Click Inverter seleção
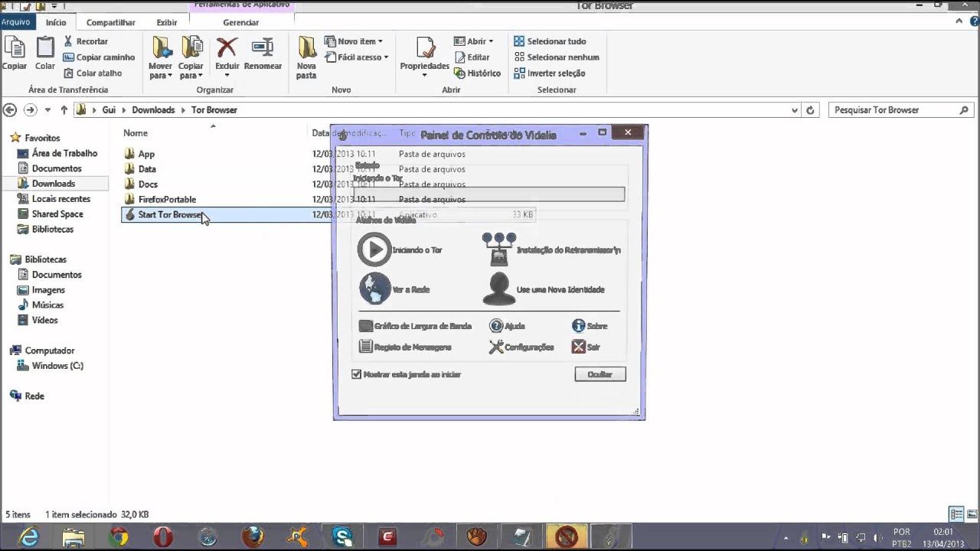980x551 pixels. click(x=550, y=73)
